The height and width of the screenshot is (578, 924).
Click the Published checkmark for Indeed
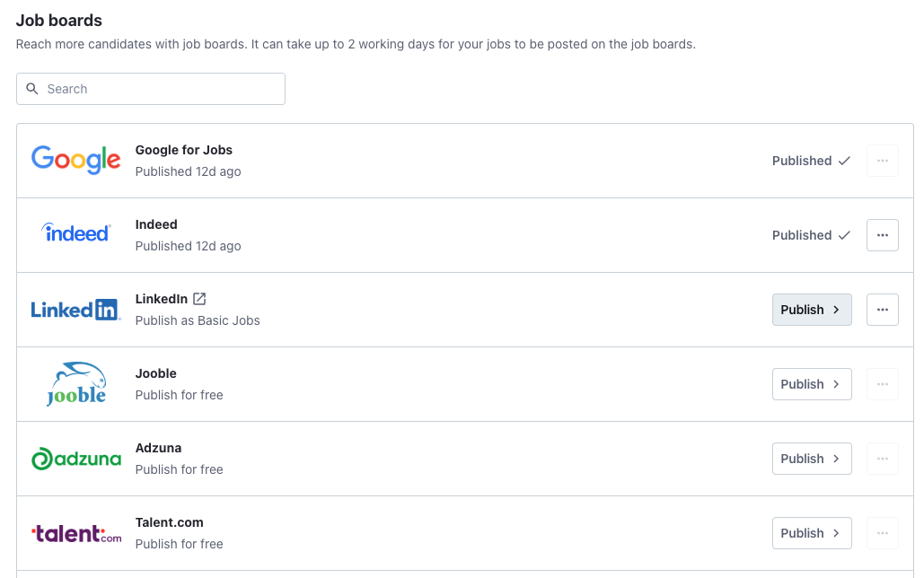844,235
